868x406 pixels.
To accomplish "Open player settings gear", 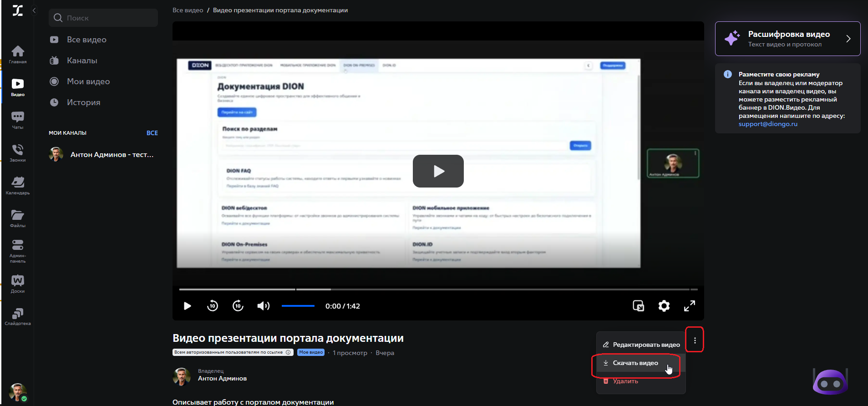I will pyautogui.click(x=664, y=306).
